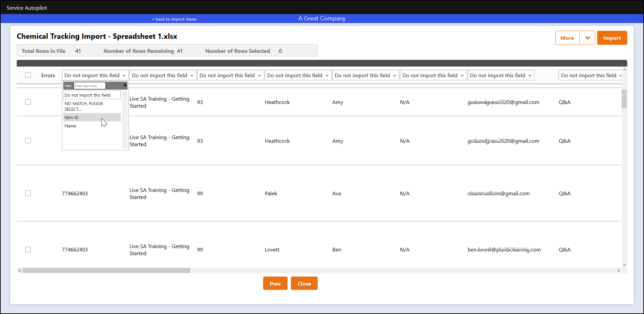
Task: Open the fourth column mapping dropdown
Action: click(x=298, y=75)
